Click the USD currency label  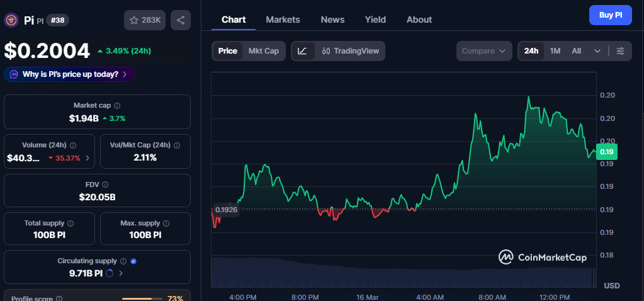[612, 285]
